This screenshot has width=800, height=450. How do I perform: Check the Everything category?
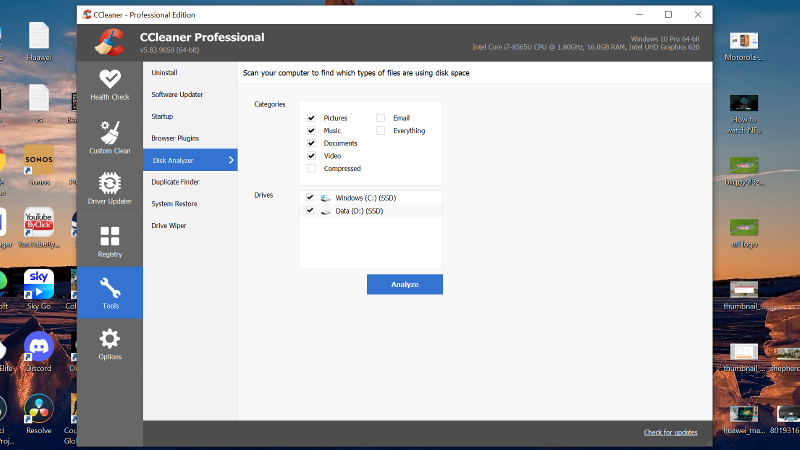381,131
